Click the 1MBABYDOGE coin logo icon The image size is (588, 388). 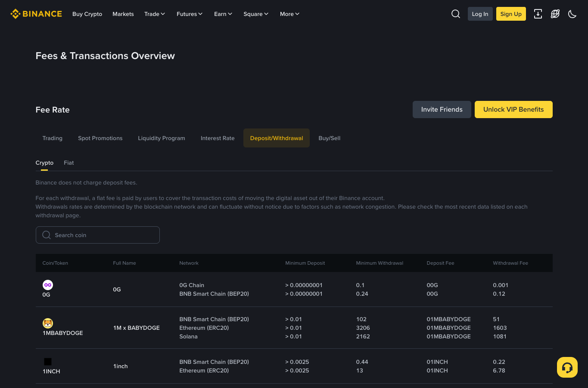coord(48,323)
